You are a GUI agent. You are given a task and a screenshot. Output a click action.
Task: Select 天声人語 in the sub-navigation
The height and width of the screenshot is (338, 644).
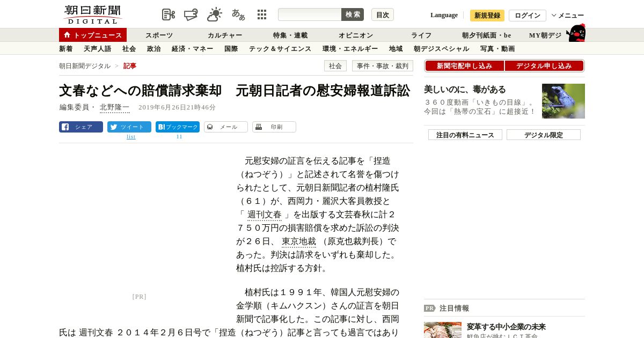click(98, 49)
